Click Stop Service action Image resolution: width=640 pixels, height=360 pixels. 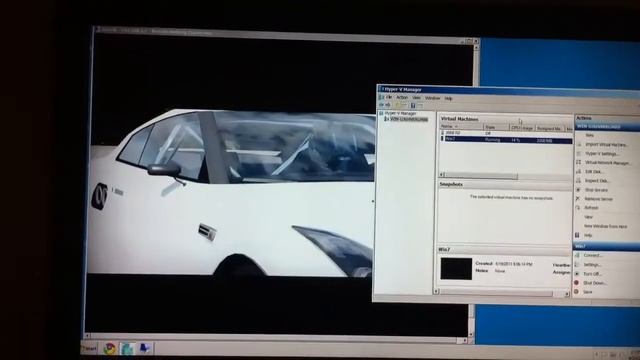[x=596, y=190]
